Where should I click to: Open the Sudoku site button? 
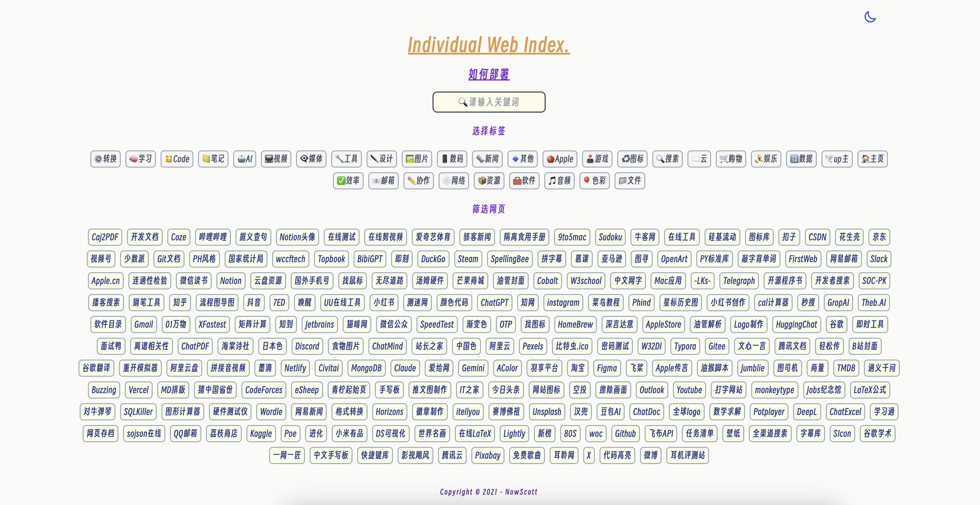610,237
